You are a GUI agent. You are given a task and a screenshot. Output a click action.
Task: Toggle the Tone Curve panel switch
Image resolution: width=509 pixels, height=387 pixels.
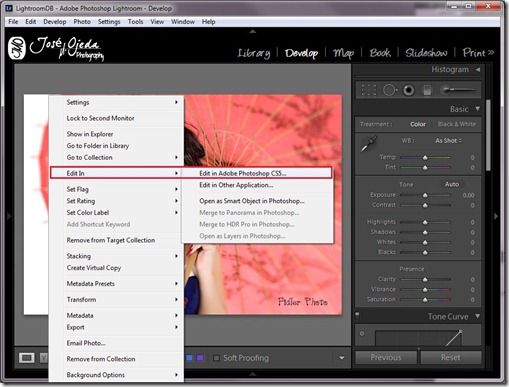357,315
